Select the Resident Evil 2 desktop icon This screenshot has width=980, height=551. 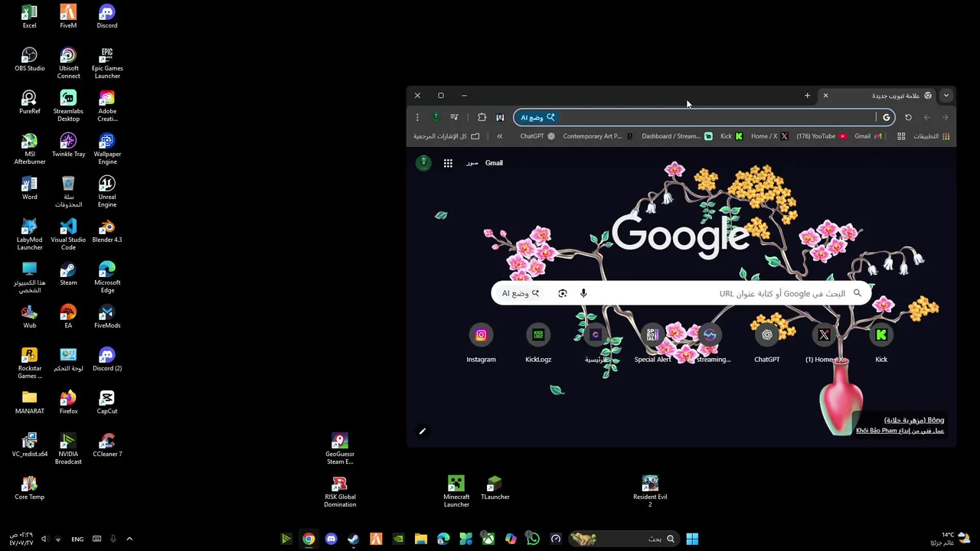point(650,491)
